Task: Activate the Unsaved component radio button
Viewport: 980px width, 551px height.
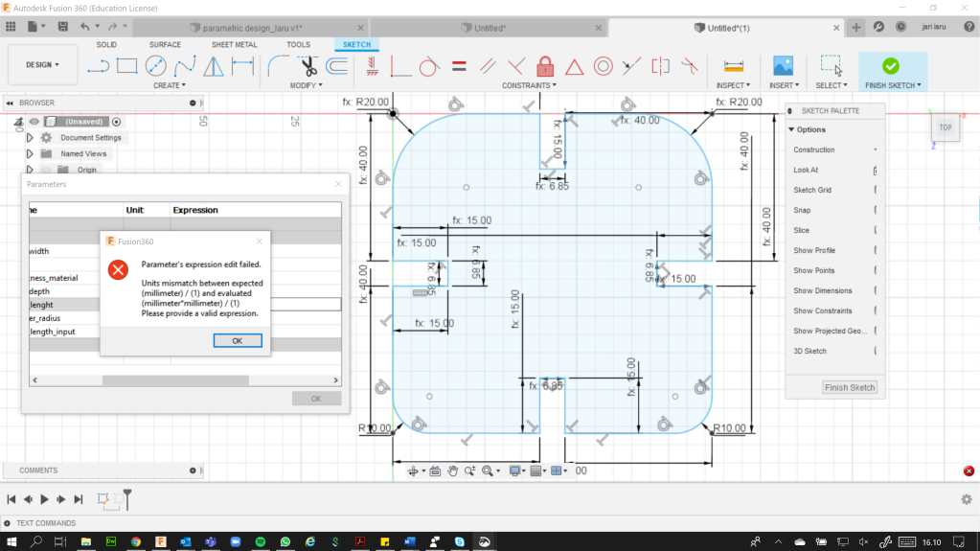Action: click(x=117, y=122)
